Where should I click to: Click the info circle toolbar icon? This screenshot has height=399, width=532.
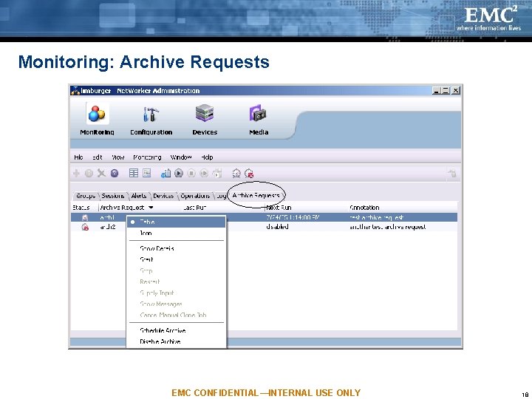click(89, 174)
